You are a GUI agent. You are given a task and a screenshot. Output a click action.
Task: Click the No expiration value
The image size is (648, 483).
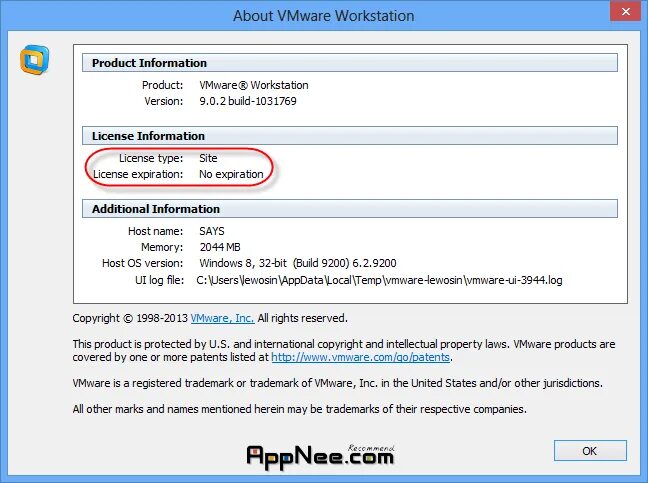pyautogui.click(x=231, y=174)
